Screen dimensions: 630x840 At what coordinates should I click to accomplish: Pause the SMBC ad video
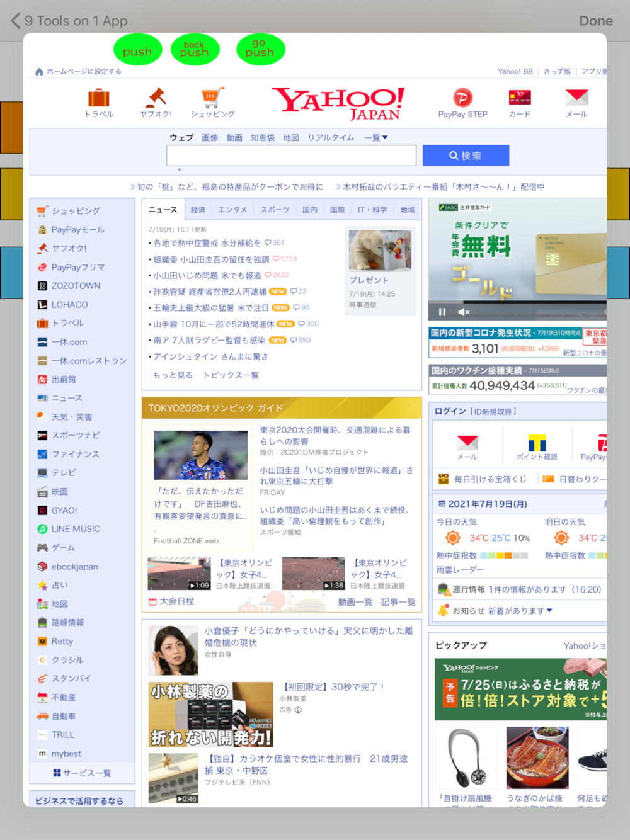click(442, 312)
